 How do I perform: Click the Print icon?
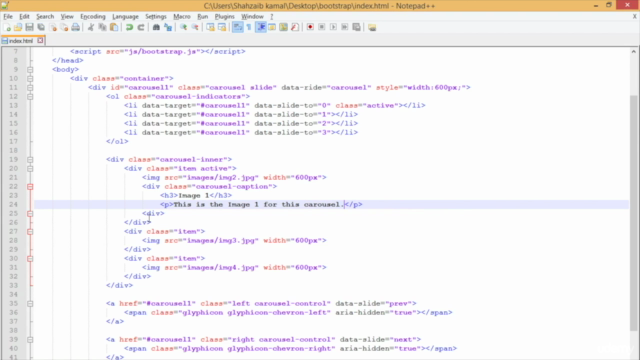point(76,27)
